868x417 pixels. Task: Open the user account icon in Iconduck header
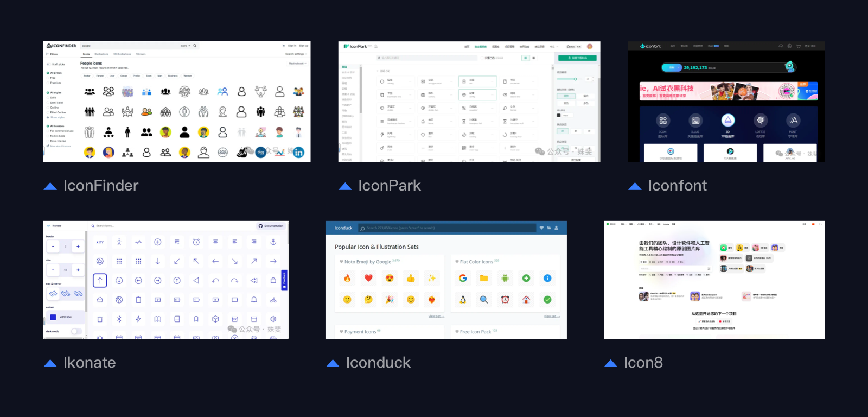click(x=557, y=228)
